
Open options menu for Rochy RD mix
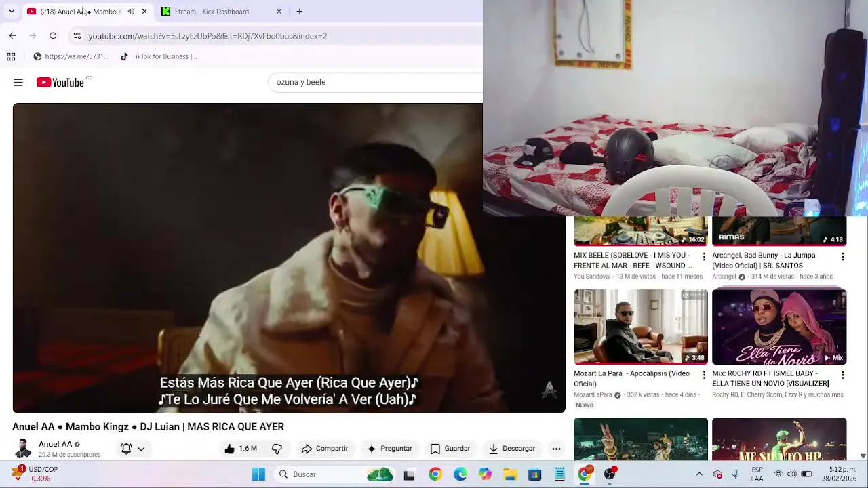[x=842, y=375]
